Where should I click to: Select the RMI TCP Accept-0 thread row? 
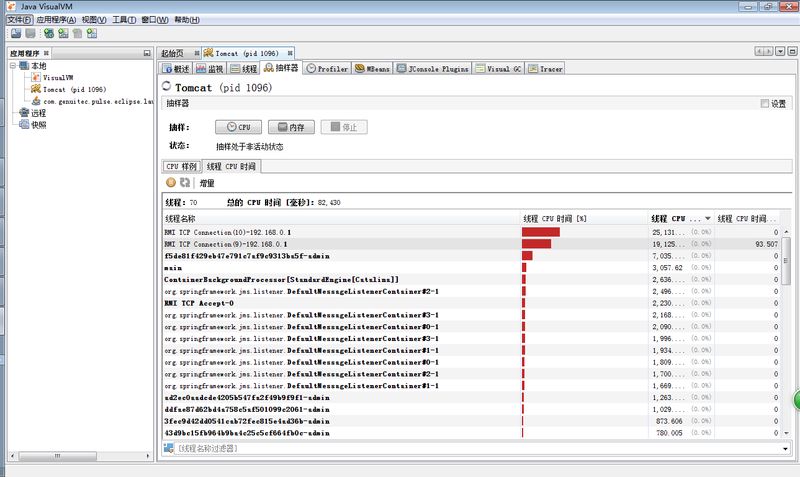(472, 303)
